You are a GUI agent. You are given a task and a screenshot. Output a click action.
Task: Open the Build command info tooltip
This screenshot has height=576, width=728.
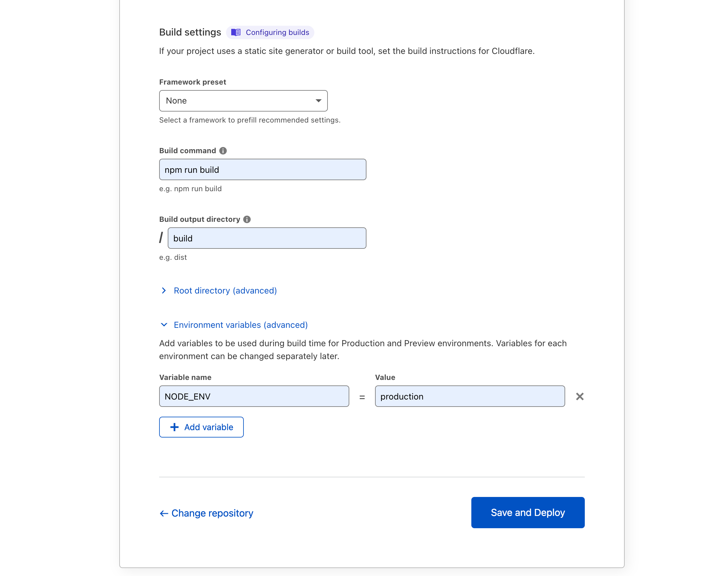click(x=223, y=151)
